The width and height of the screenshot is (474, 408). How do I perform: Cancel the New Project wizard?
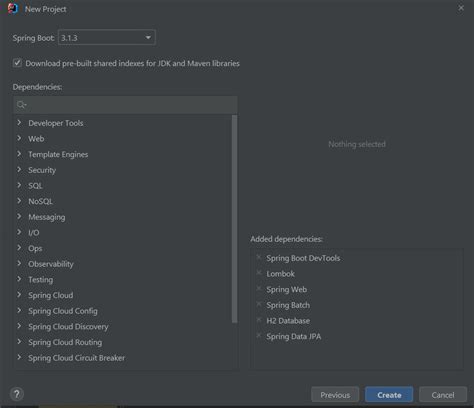point(443,395)
